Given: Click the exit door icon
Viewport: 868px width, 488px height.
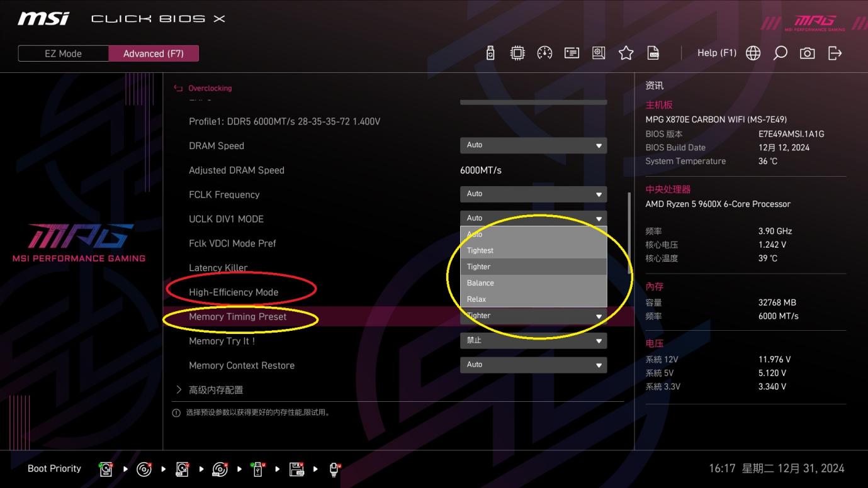Looking at the screenshot, I should coord(835,53).
